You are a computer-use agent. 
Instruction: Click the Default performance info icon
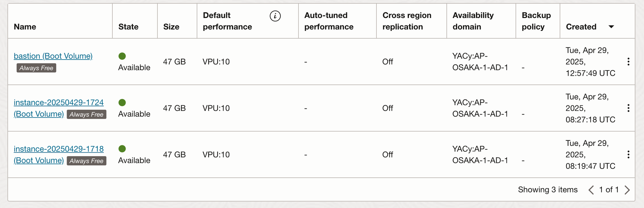[275, 16]
